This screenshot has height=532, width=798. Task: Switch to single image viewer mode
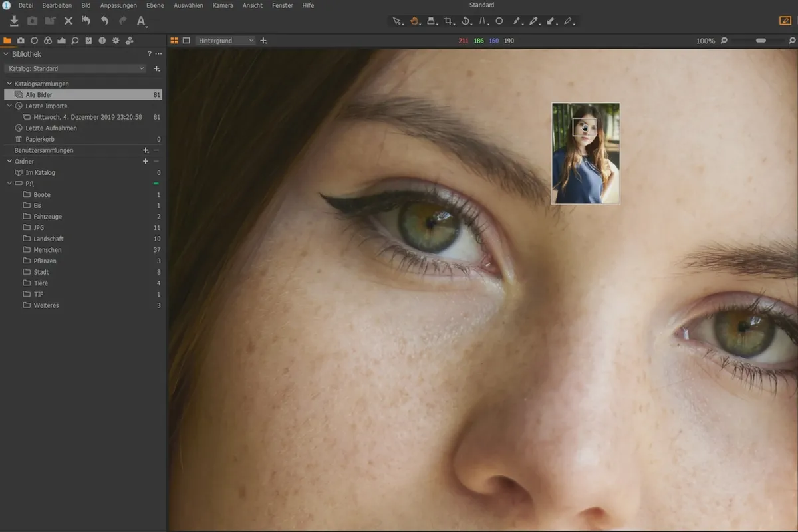pos(186,41)
